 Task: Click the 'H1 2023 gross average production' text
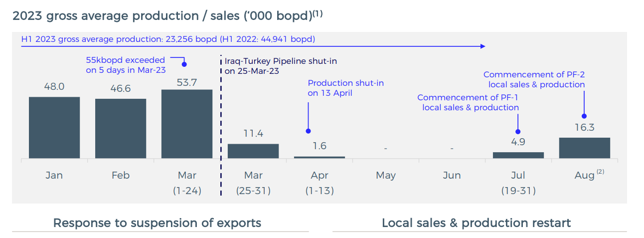(x=168, y=38)
